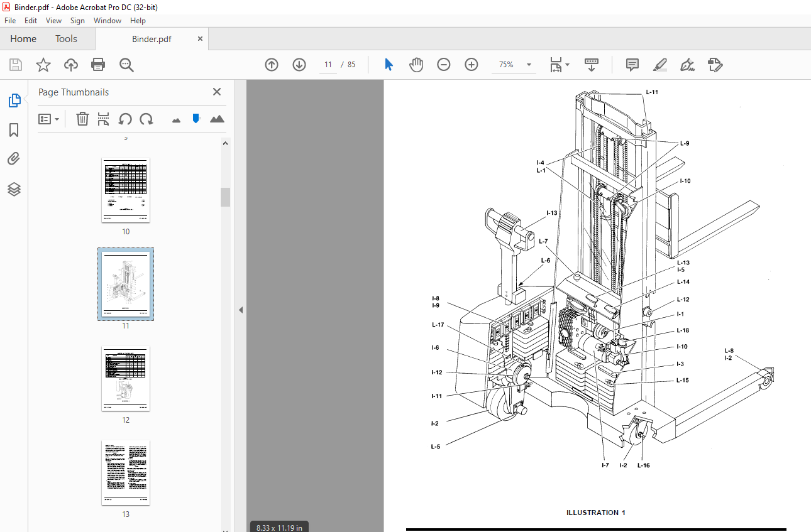Enlarge thumbnails with the large mountain icon

point(217,119)
